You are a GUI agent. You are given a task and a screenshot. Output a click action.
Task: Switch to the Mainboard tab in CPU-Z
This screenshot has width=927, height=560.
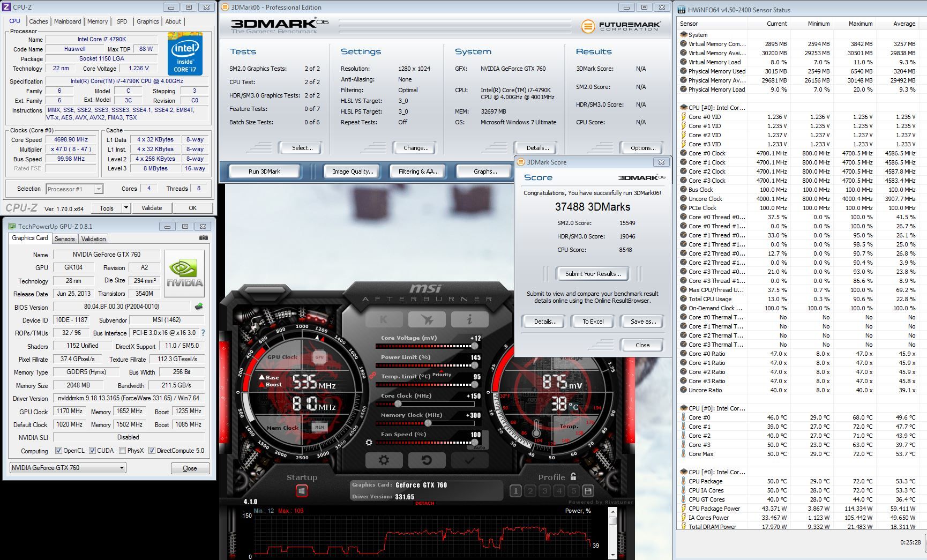tap(68, 21)
